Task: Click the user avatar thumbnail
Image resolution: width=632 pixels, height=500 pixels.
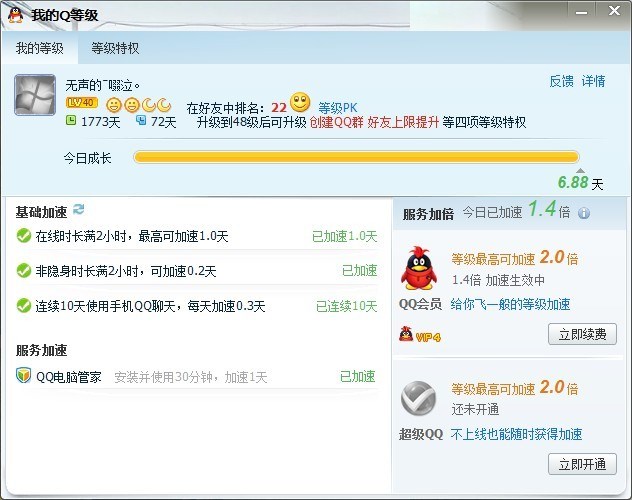Action: [35, 95]
